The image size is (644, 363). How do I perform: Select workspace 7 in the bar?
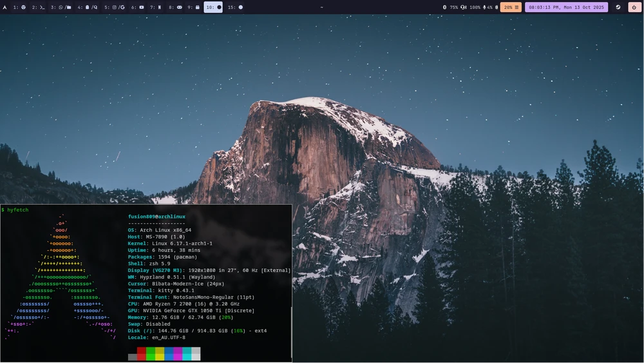click(156, 7)
